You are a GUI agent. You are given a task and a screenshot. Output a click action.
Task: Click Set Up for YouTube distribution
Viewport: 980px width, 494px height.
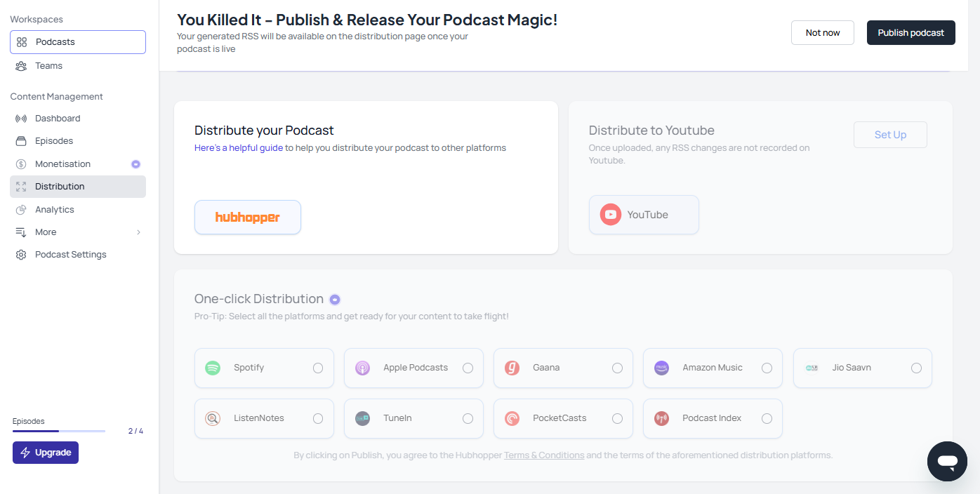click(890, 135)
